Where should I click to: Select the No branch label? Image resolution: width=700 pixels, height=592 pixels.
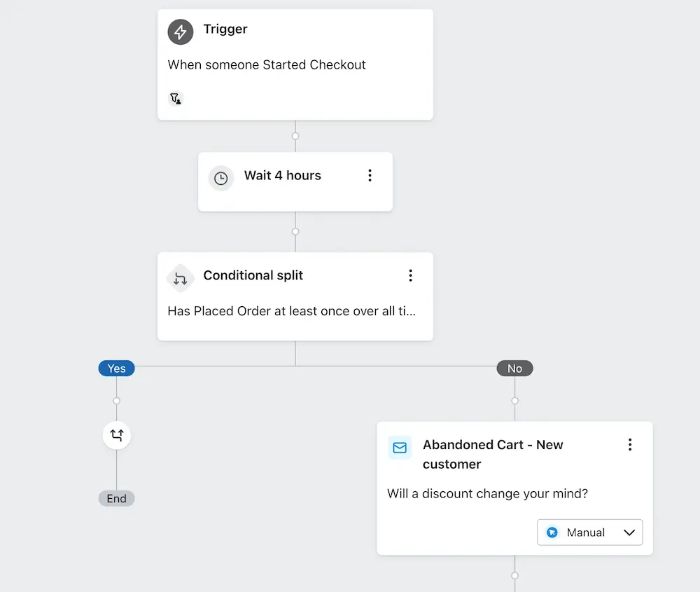(514, 369)
